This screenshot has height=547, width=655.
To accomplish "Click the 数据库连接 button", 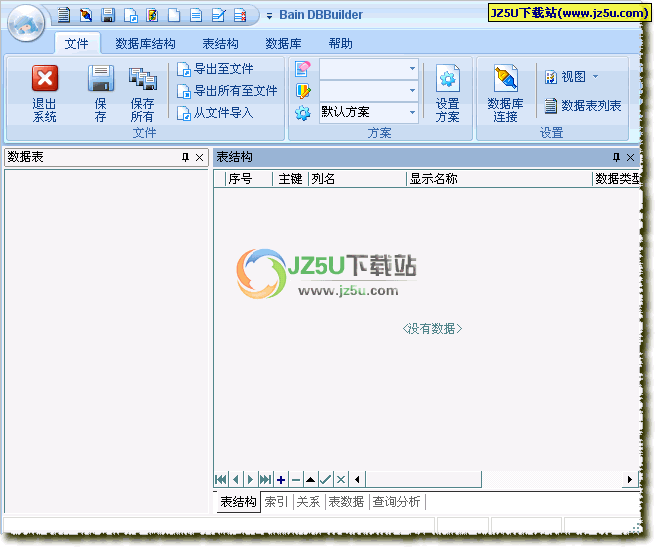I will pyautogui.click(x=505, y=93).
